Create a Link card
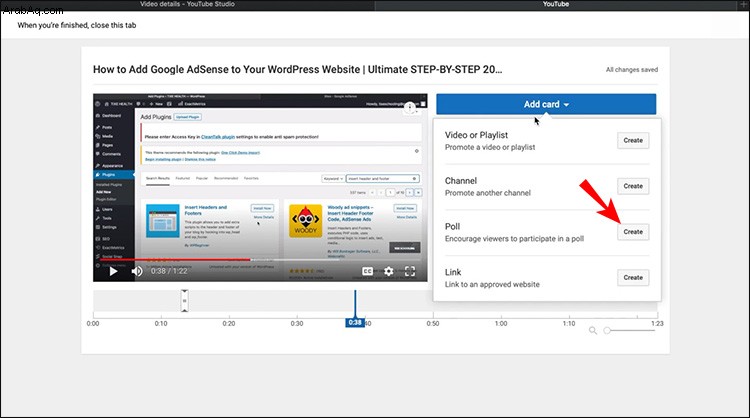This screenshot has width=750, height=418. (x=633, y=277)
